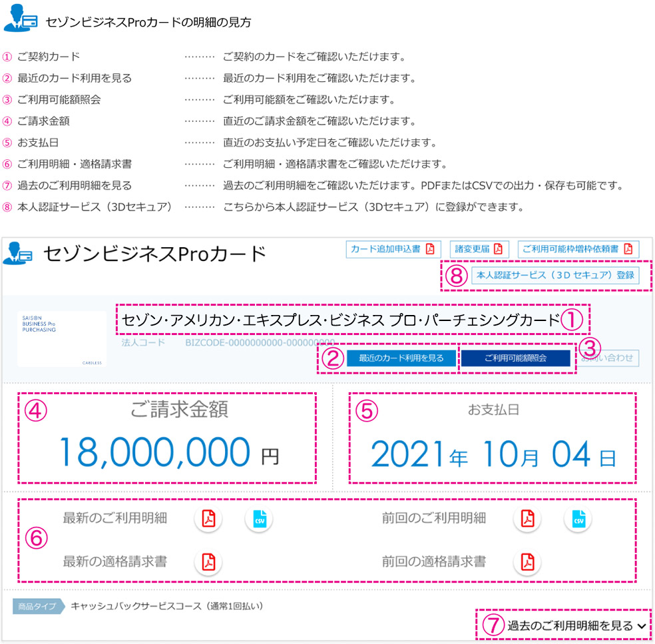
Task: Click the セゾンビジネスProカードの明細の見方 heading text
Action: tap(148, 22)
